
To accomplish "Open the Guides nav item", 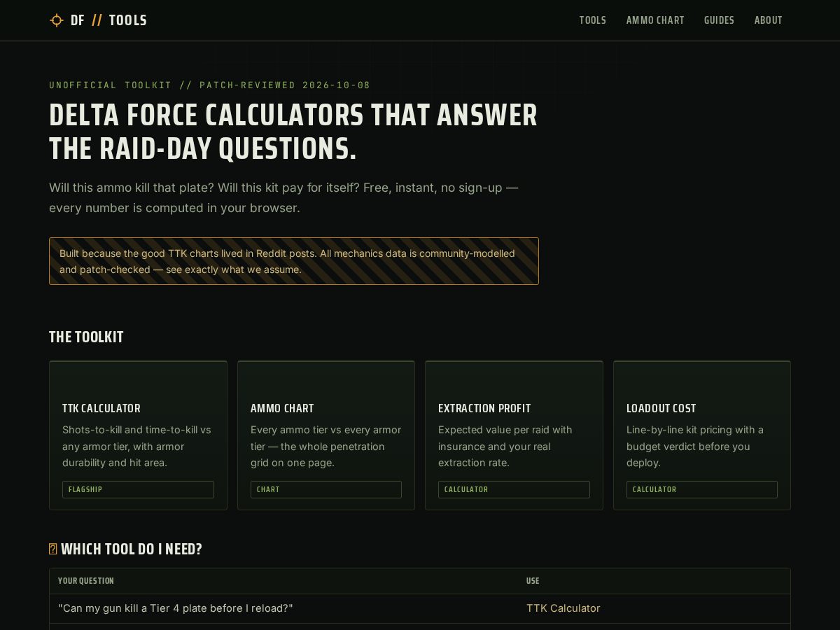I will point(719,20).
